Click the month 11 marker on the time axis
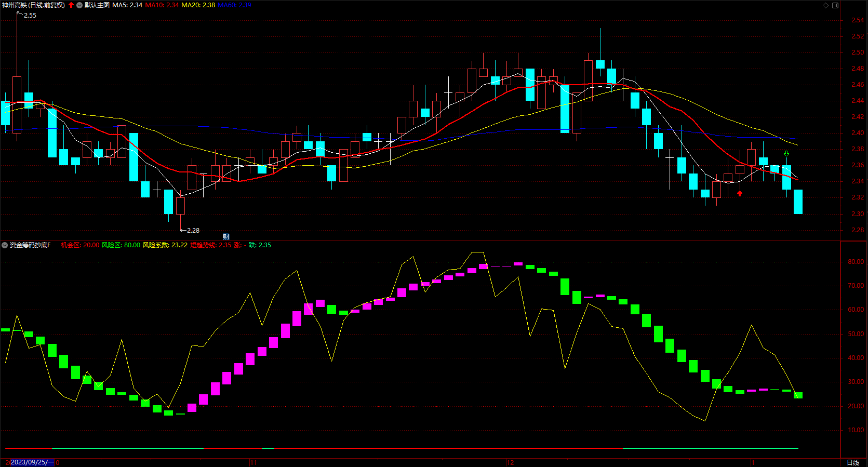Viewport: 868px width, 467px height. click(254, 462)
